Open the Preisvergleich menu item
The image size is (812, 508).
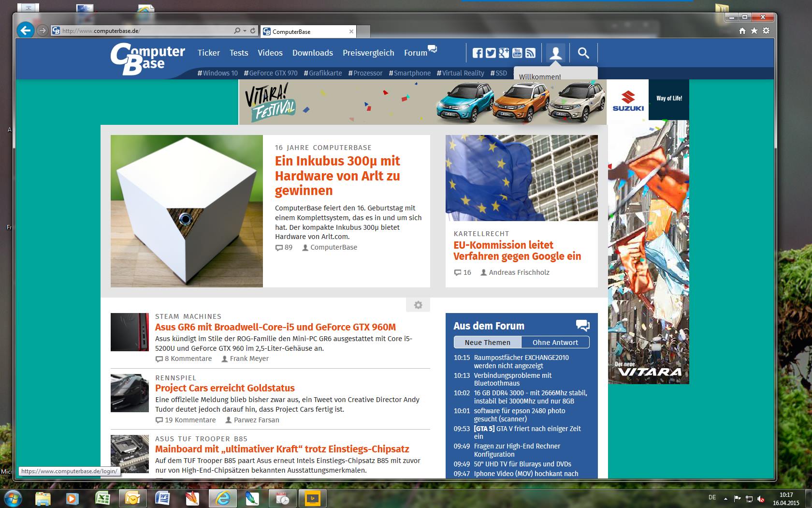(368, 53)
